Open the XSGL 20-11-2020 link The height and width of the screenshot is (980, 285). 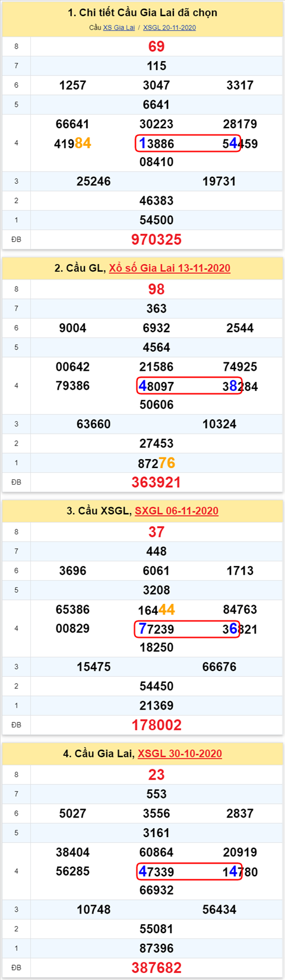(169, 27)
